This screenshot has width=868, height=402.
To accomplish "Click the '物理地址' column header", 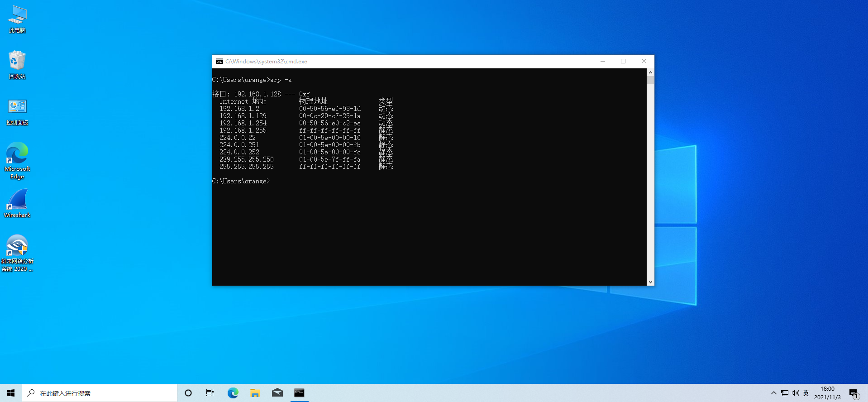I will (x=313, y=101).
